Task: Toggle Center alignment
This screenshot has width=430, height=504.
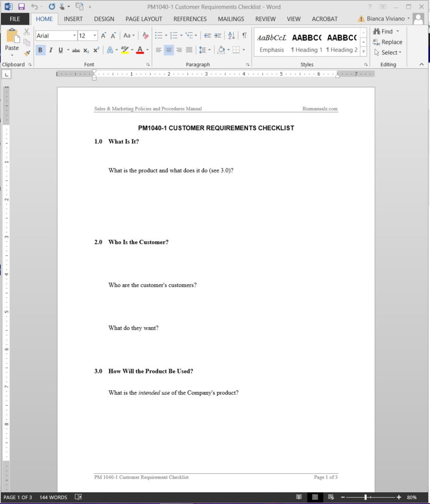Action: pos(168,50)
